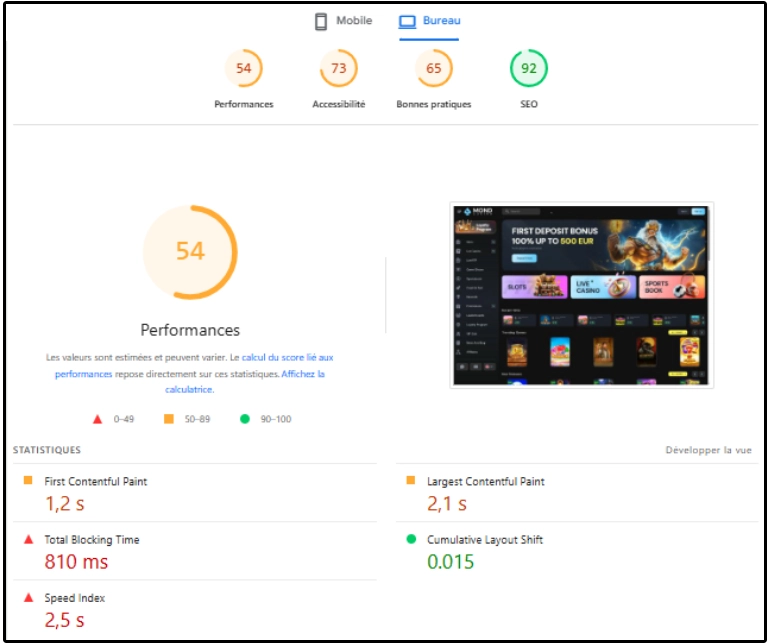Viewport: 768px width, 644px height.
Task: Click the Speed Index metric row
Action: tap(74, 598)
